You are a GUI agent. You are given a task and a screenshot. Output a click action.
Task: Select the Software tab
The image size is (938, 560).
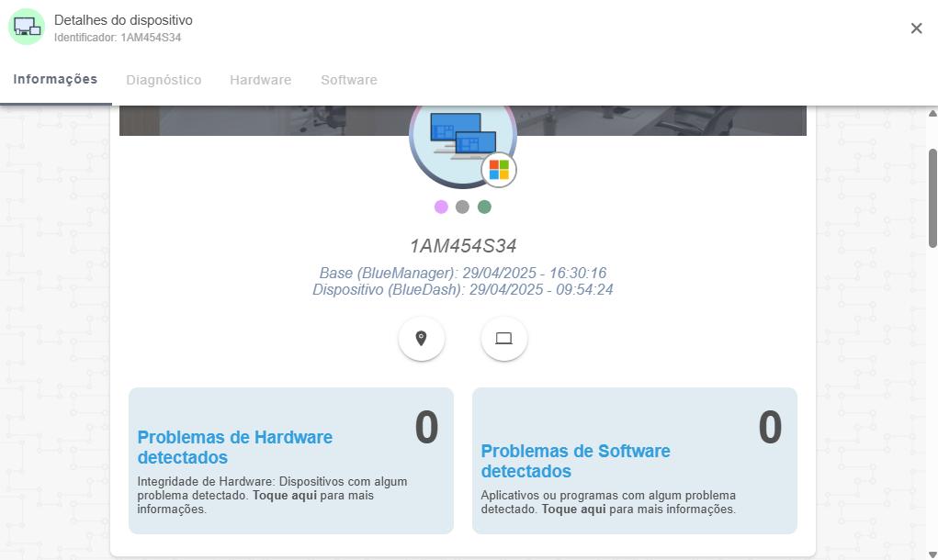(x=348, y=81)
